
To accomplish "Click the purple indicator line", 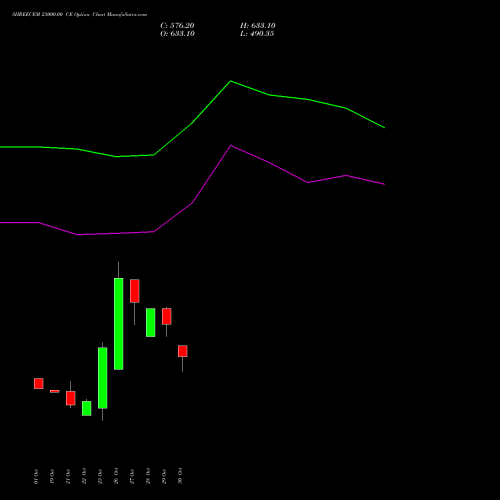I will (x=192, y=203).
